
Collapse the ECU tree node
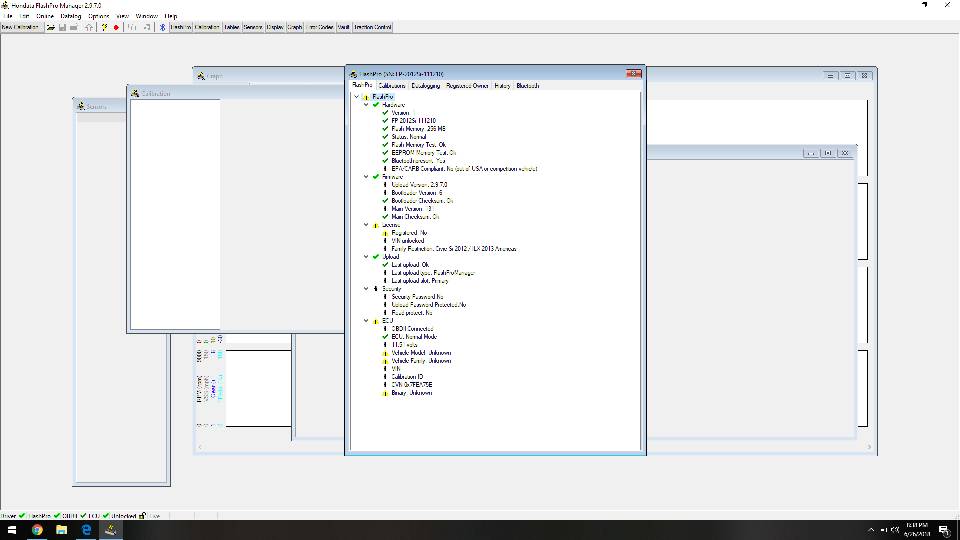(366, 321)
